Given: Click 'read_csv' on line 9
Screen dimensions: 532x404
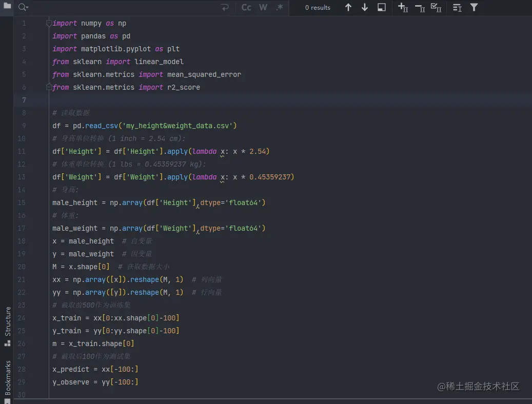Looking at the screenshot, I should click(x=102, y=126).
